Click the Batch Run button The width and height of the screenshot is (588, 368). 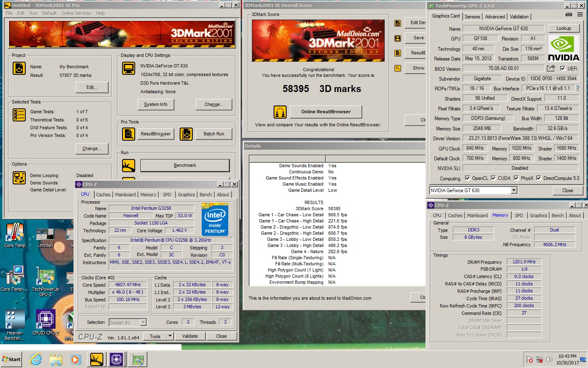[214, 134]
